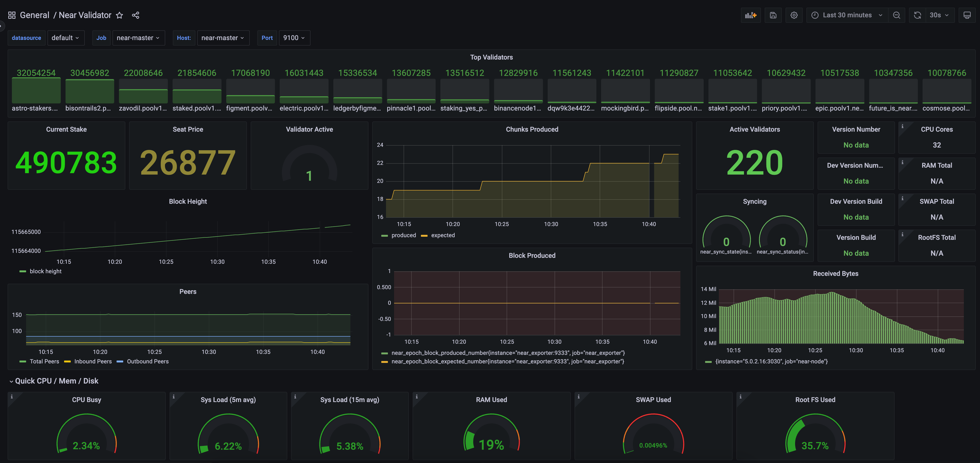
Task: Click the dashboards grid icon
Action: (x=12, y=15)
